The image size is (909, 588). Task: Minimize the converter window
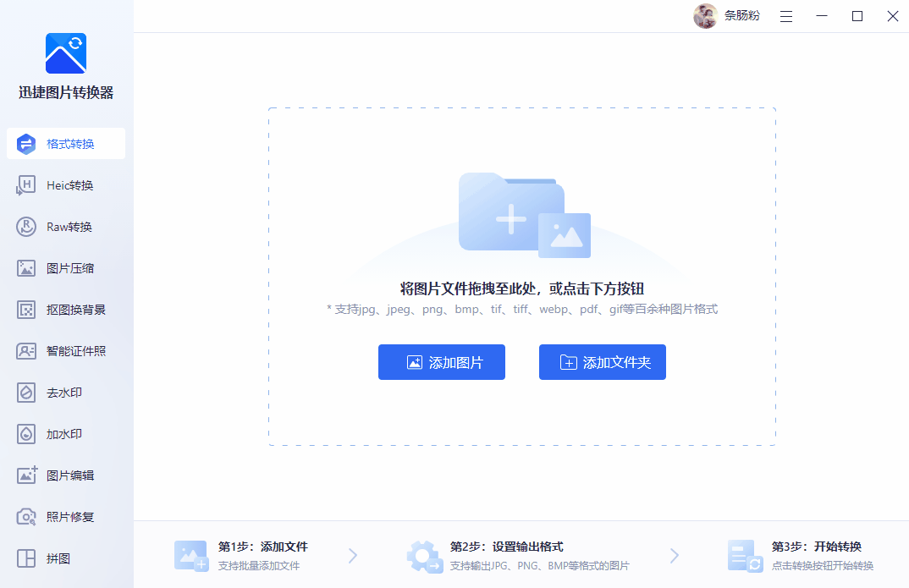[x=822, y=16]
